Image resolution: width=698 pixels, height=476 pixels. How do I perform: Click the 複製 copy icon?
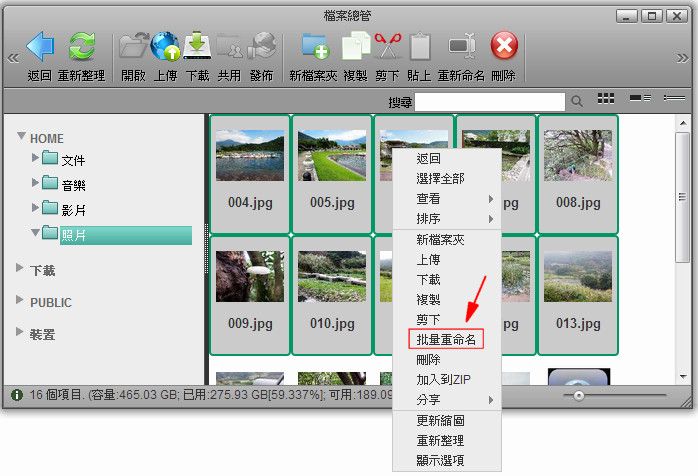(355, 46)
